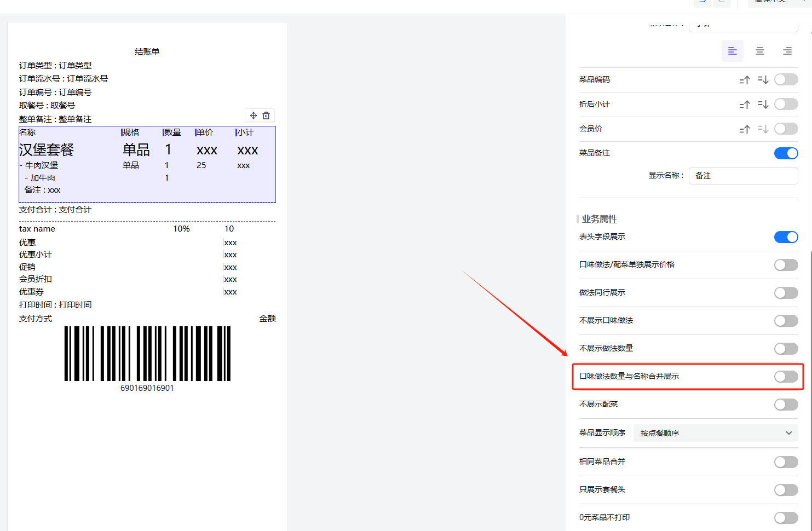Move 菜品编码 field down

[x=763, y=80]
